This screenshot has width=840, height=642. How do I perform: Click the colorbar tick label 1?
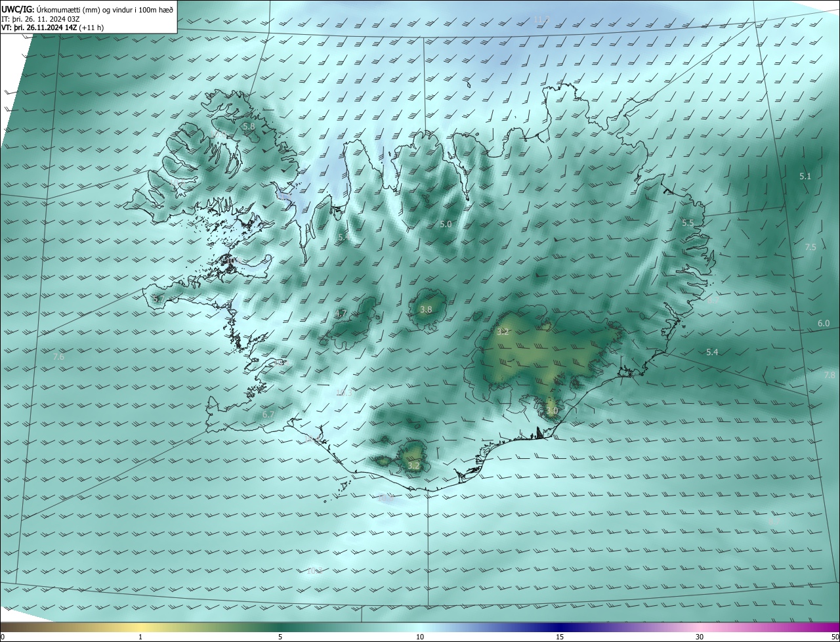140,637
